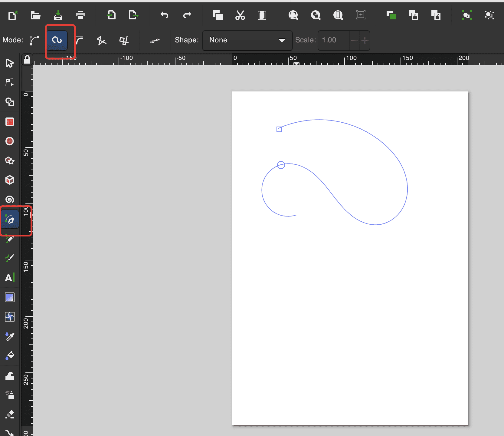The width and height of the screenshot is (504, 436).
Task: Export the document
Action: [x=133, y=15]
